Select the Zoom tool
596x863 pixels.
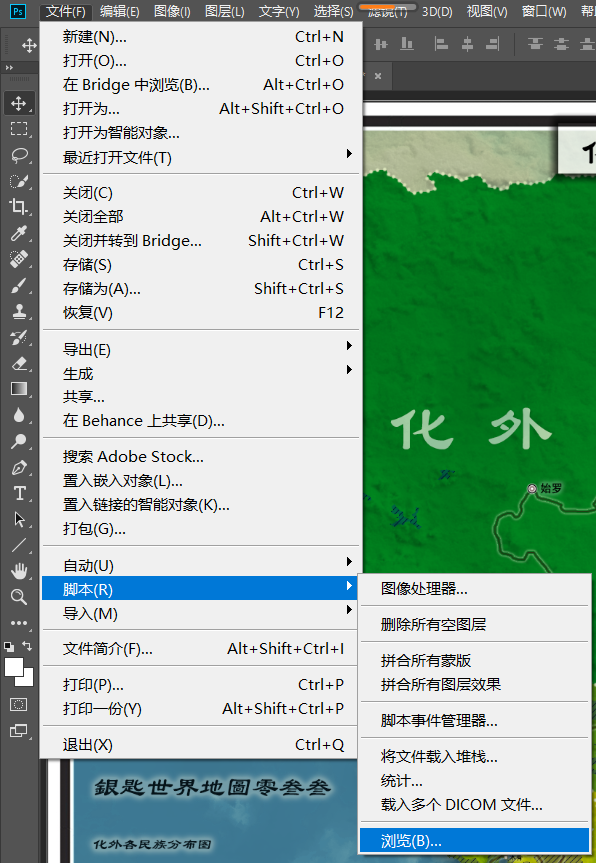(x=19, y=597)
